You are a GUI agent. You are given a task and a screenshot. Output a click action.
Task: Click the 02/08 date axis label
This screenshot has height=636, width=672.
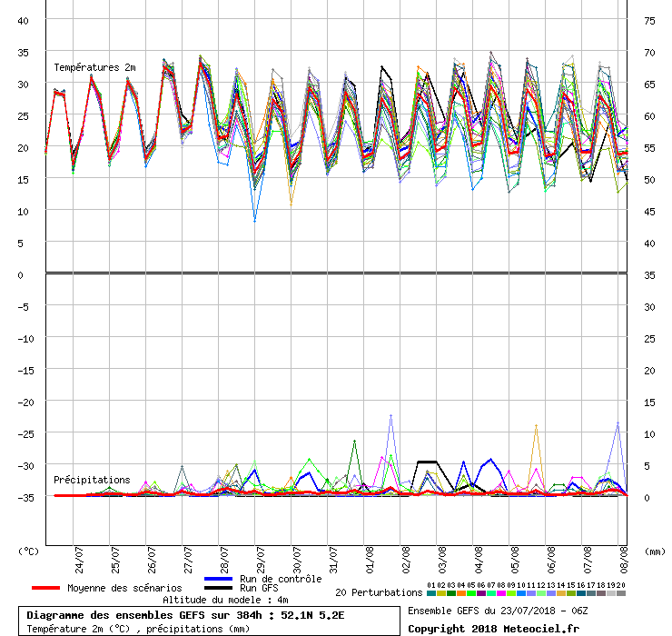406,560
